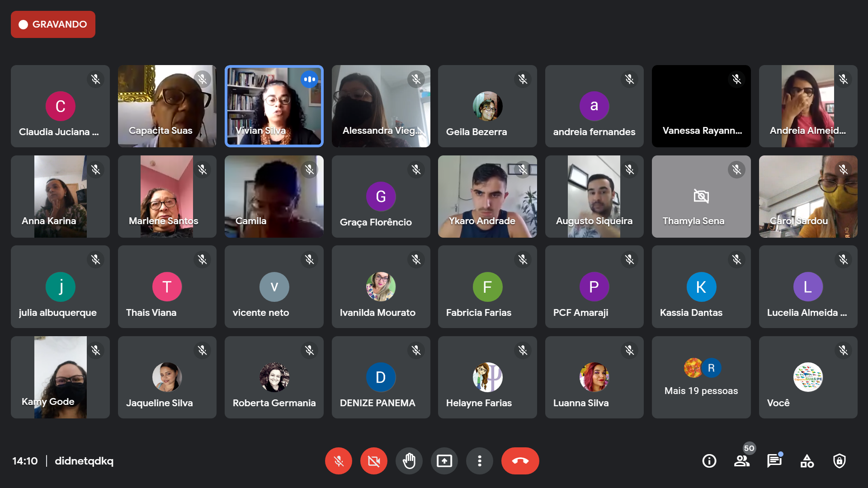Viewport: 868px width, 488px height.
Task: Open the present screen button
Action: coord(444,461)
